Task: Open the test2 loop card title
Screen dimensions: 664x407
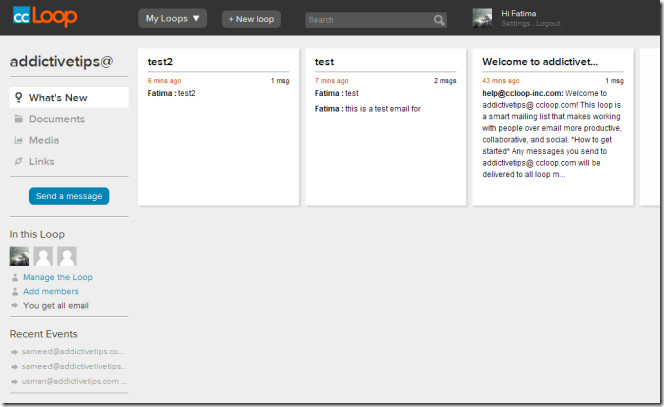Action: point(160,62)
